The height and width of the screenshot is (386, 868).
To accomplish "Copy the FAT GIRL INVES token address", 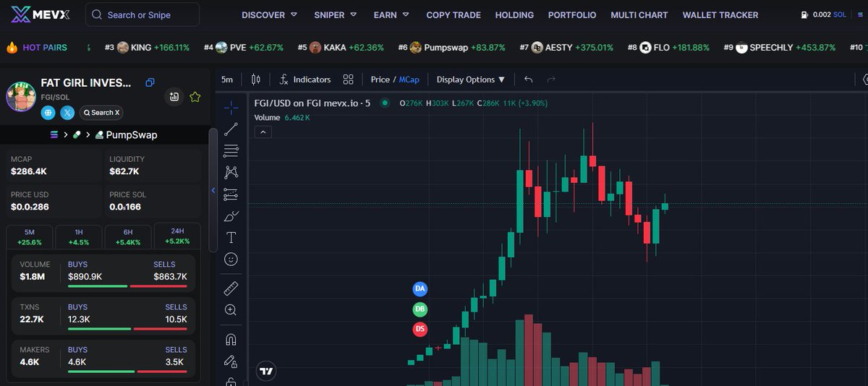I will click(x=150, y=82).
